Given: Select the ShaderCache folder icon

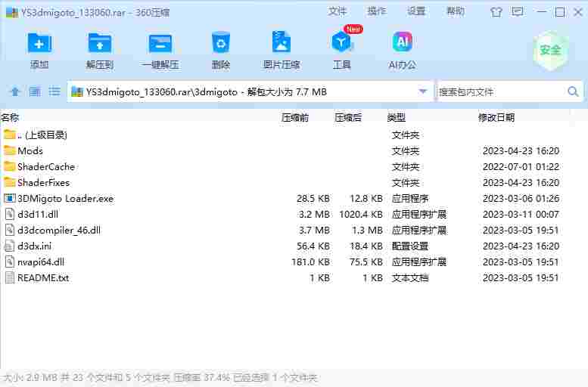Looking at the screenshot, I should pyautogui.click(x=10, y=166).
